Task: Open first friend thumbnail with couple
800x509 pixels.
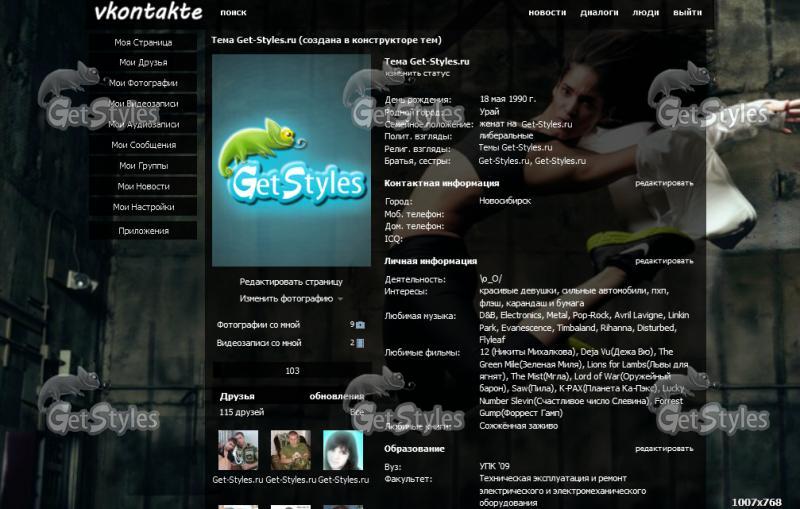Action: [x=238, y=450]
